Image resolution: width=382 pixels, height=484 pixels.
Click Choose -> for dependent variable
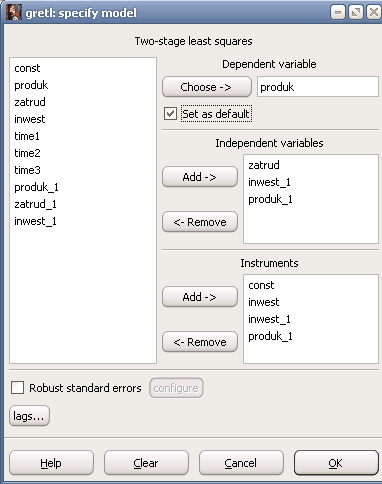click(207, 87)
